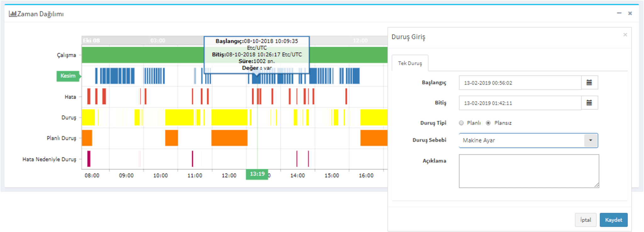Screen dimensions: 644x232
Task: Click the Duruş Giriş dialog title
Action: (x=408, y=37)
